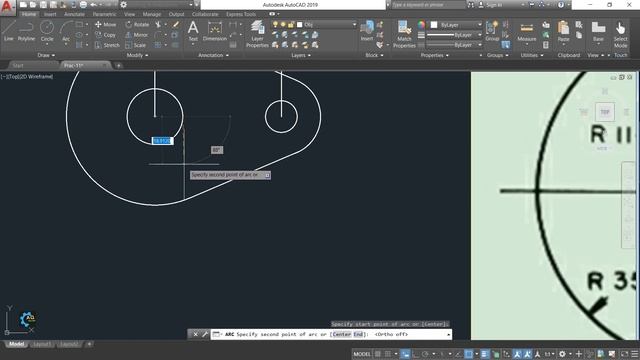Open the AutoCAD application menu
This screenshot has width=640, height=360.
coord(7,7)
